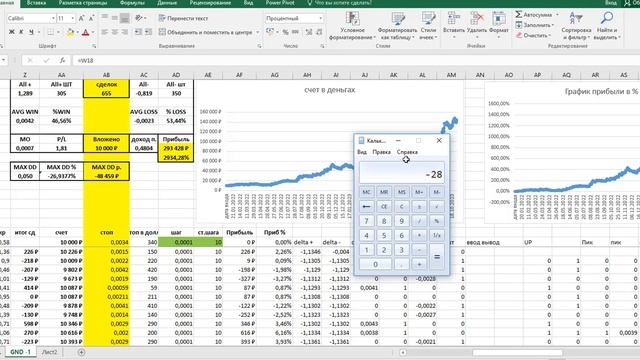Open the Power Pivot ribbon tab
This screenshot has width=640, height=360.
click(280, 3)
